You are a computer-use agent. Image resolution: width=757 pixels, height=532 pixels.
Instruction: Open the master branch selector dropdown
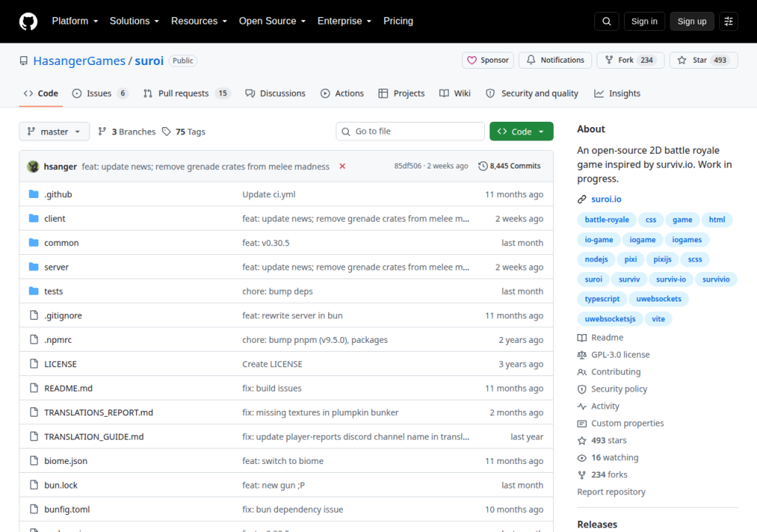pyautogui.click(x=54, y=132)
